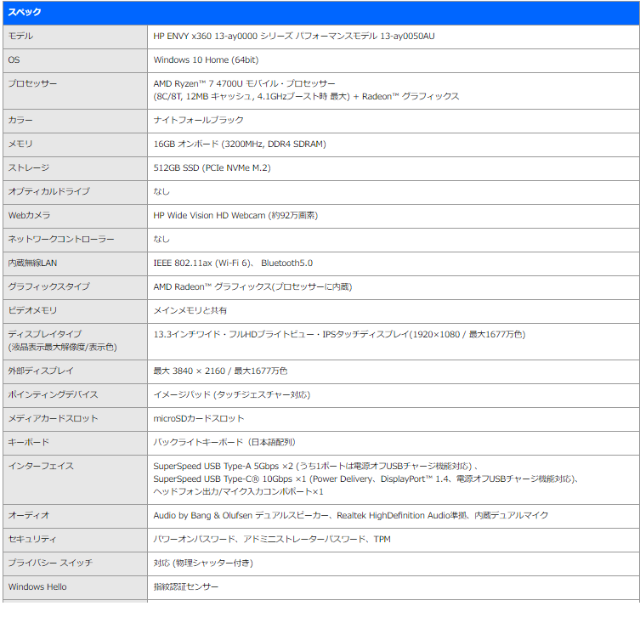The width and height of the screenshot is (640, 640).
Task: Select the プロセッサー row label
Action: (x=33, y=84)
